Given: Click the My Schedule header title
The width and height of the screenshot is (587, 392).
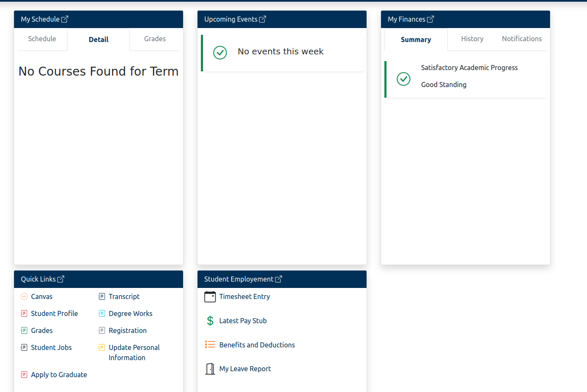Looking at the screenshot, I should coord(40,19).
